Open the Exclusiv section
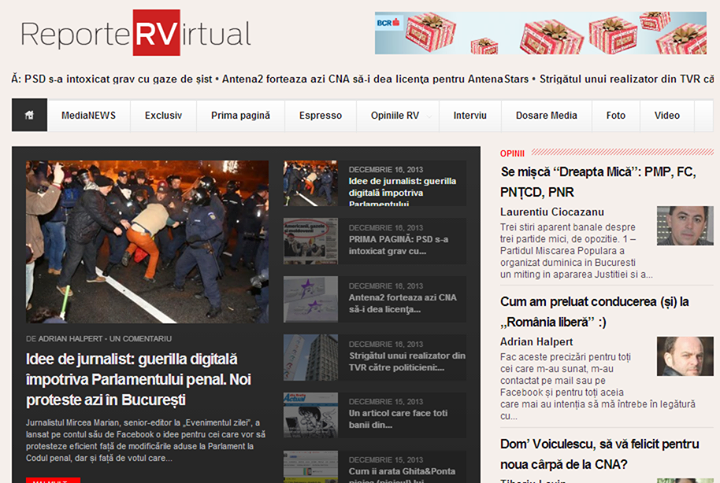Screen dimensions: 720x483 [163, 115]
